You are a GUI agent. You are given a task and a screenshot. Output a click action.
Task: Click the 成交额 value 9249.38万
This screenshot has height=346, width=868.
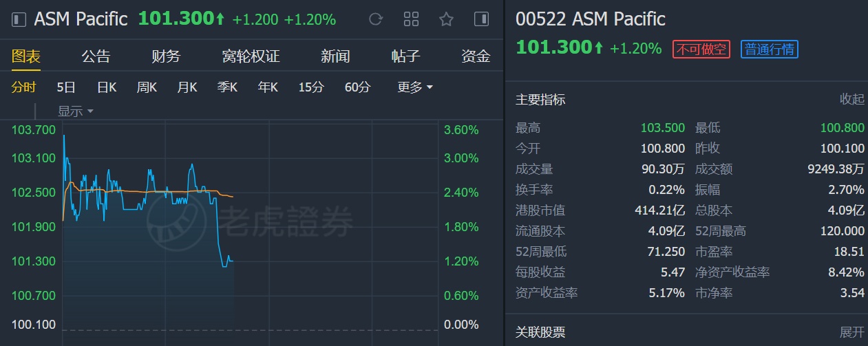tap(837, 169)
